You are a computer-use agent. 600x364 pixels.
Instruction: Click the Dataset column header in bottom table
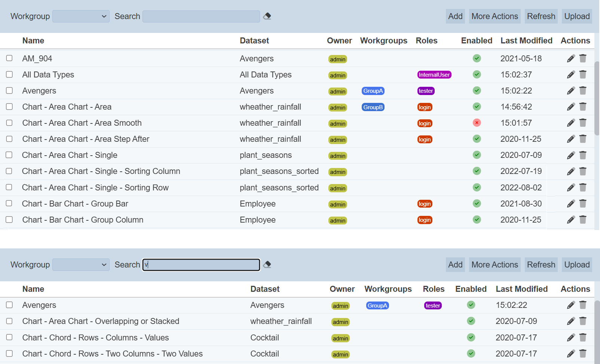point(264,289)
